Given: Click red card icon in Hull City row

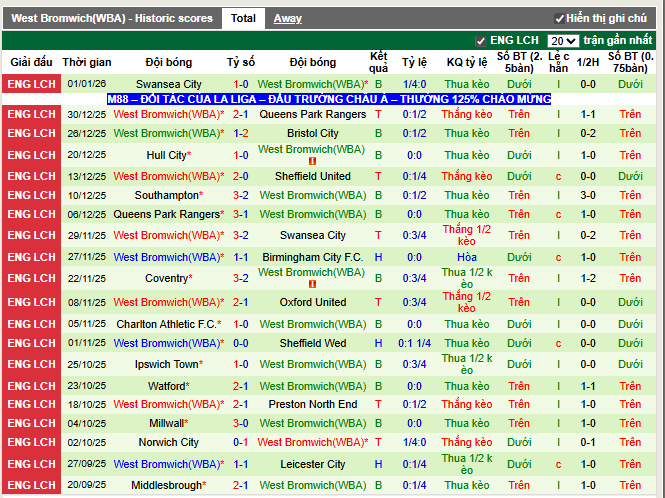Looking at the screenshot, I should pos(313,161).
